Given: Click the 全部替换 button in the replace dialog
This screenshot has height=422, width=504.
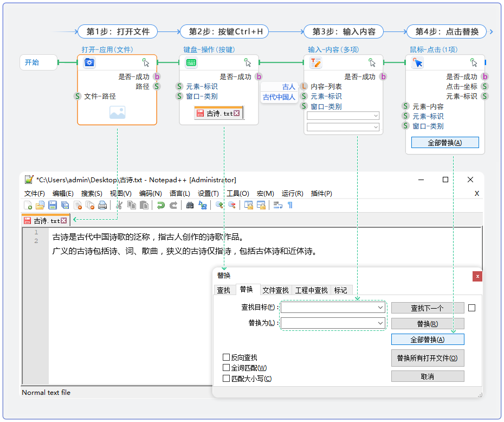Looking at the screenshot, I should (427, 340).
